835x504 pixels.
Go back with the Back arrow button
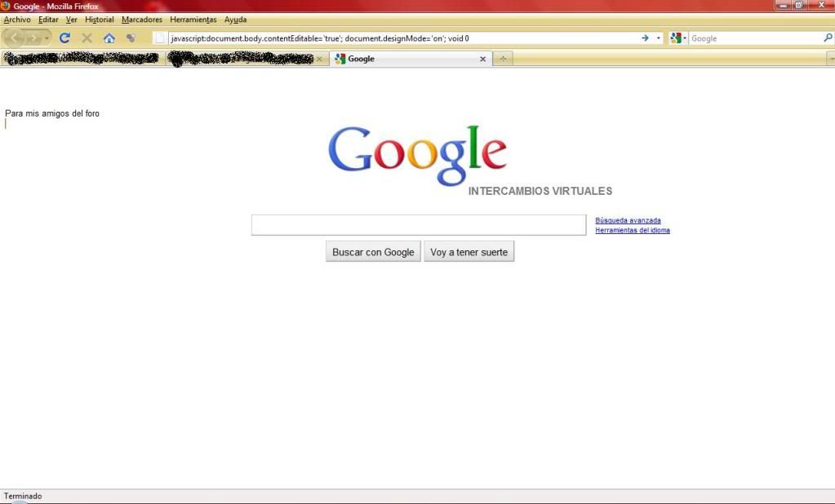click(x=15, y=38)
